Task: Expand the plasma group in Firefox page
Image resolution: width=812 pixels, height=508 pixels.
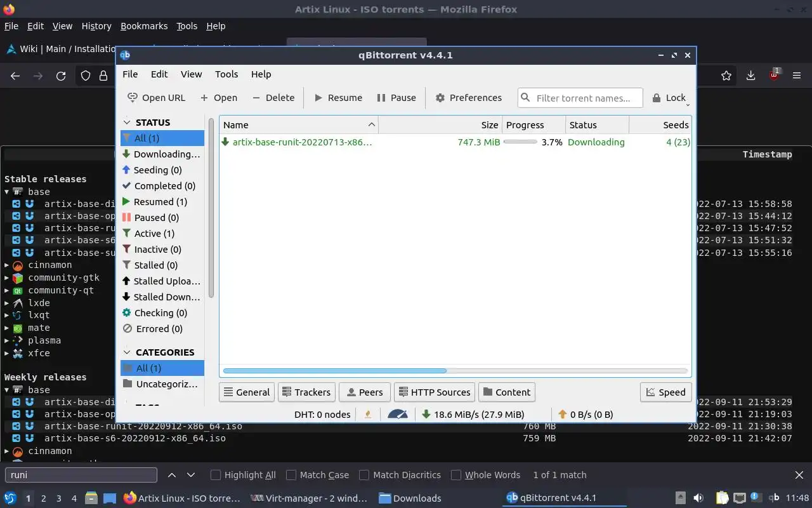Action: [7, 340]
